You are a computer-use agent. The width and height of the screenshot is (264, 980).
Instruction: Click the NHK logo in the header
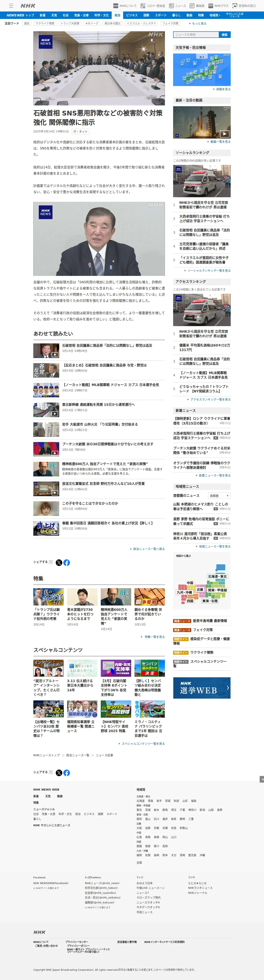pos(28,6)
